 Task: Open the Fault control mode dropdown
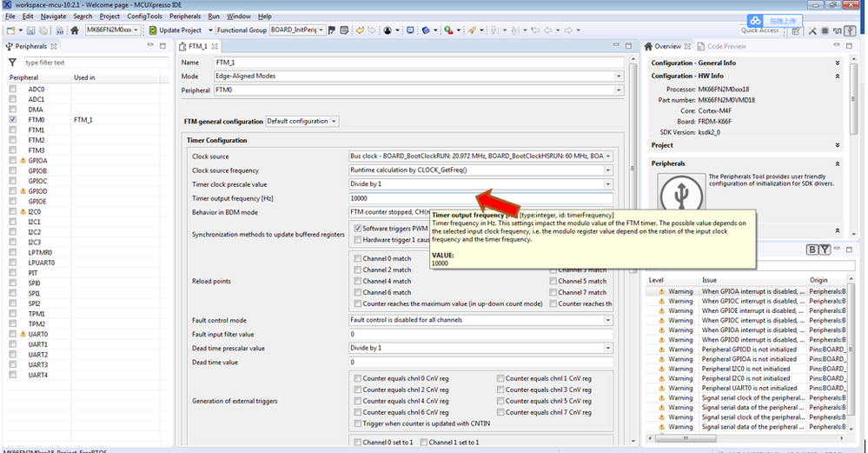tap(608, 320)
